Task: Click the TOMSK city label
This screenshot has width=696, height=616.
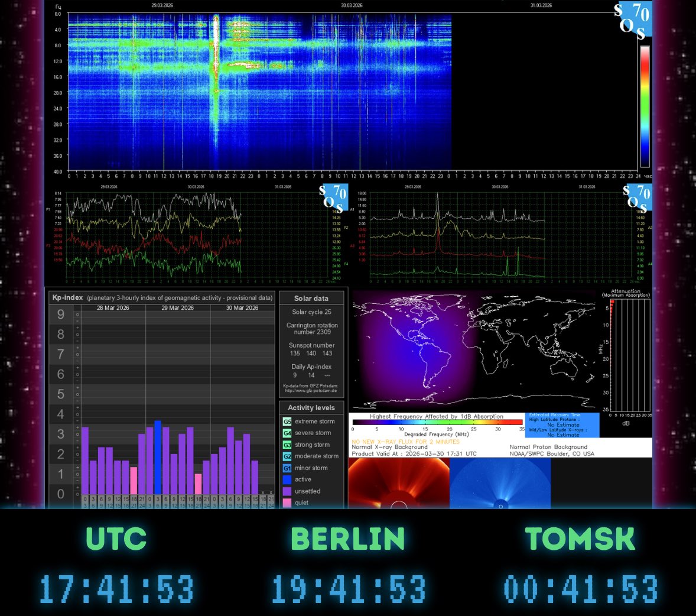Action: click(x=580, y=539)
